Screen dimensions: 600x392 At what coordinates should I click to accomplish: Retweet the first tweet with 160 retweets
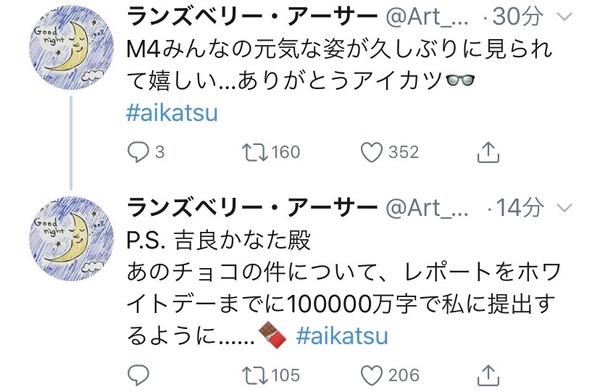pos(254,152)
